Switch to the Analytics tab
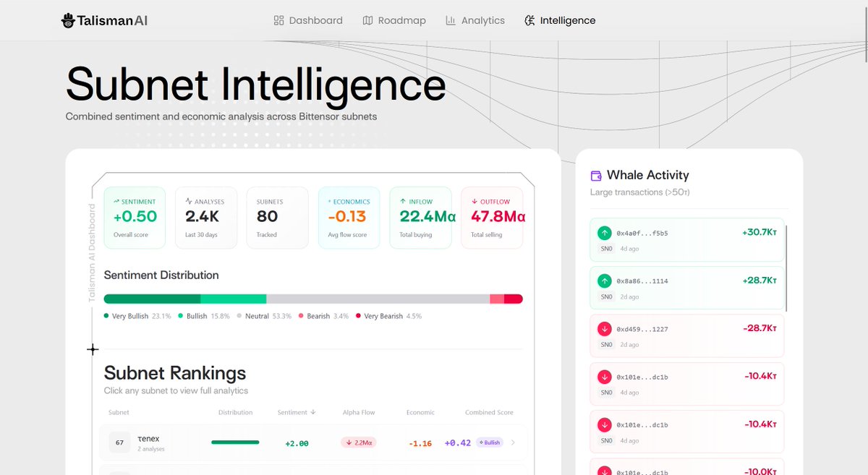The height and width of the screenshot is (475, 868). 475,20
